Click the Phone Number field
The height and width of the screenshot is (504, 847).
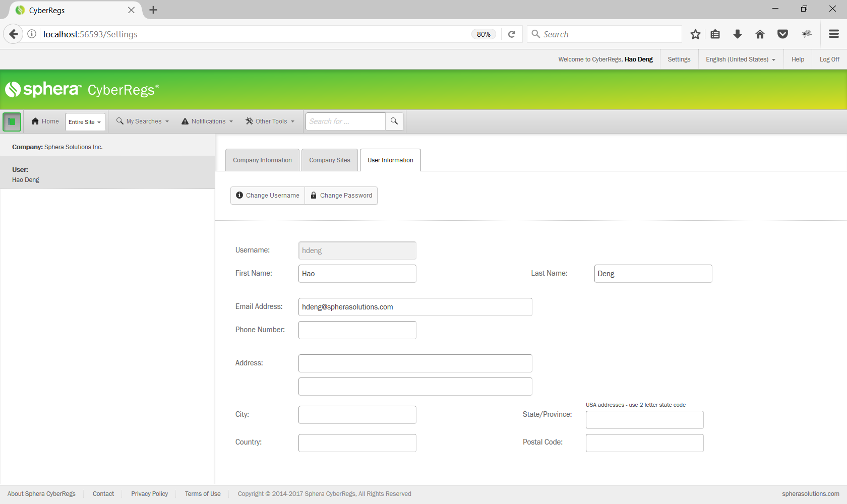(357, 330)
